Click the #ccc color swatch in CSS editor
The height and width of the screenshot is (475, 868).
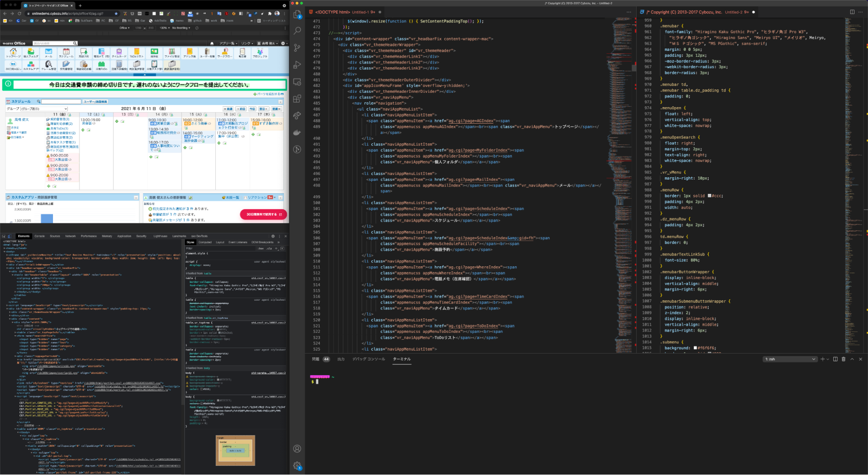pyautogui.click(x=710, y=196)
